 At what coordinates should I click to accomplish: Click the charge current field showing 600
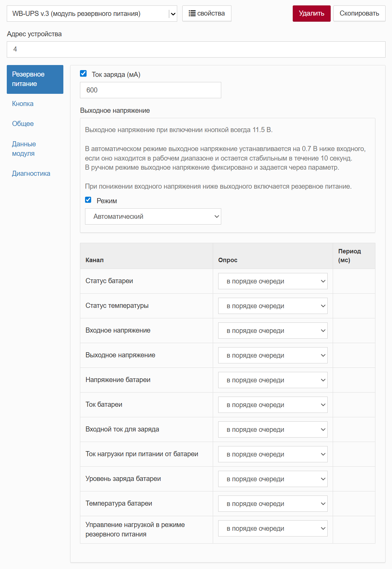coord(150,90)
